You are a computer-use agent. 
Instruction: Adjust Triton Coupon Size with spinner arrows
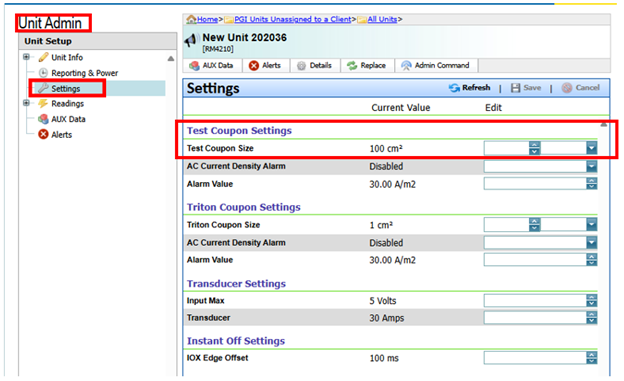coord(534,225)
